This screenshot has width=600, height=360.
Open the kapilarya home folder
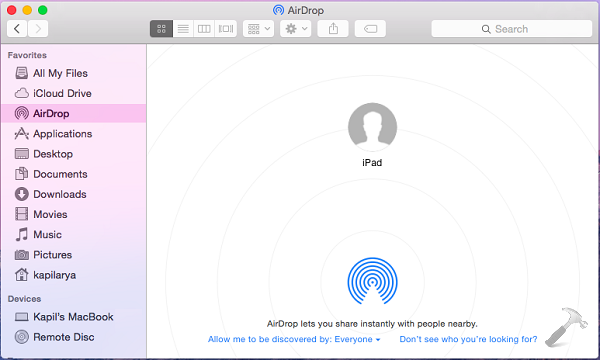point(73,275)
